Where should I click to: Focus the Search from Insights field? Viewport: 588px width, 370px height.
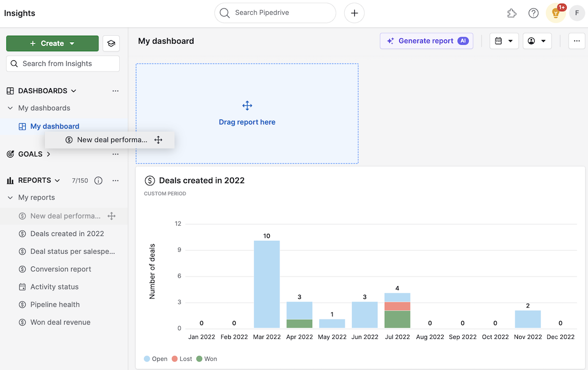coord(63,64)
